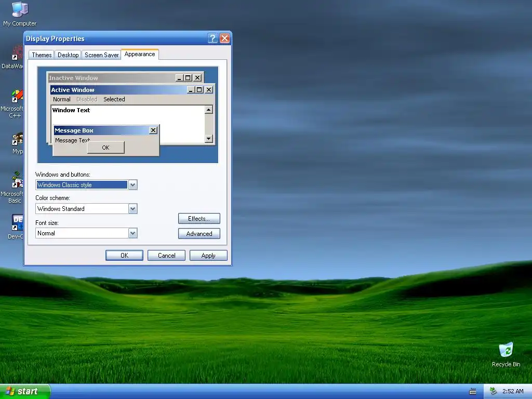The image size is (532, 399).
Task: Click the Selected menu item in preview
Action: 114,99
